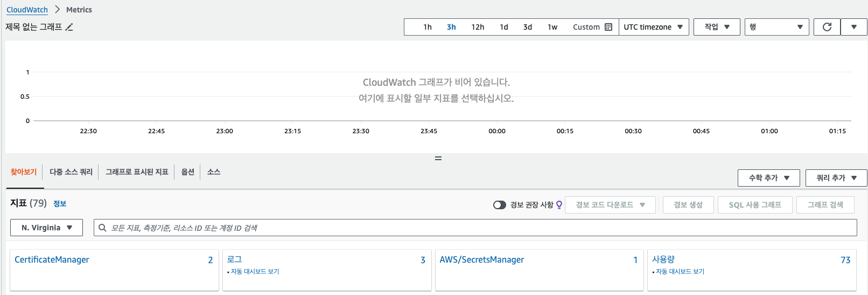
Task: Select the 1d time range
Action: click(x=504, y=27)
